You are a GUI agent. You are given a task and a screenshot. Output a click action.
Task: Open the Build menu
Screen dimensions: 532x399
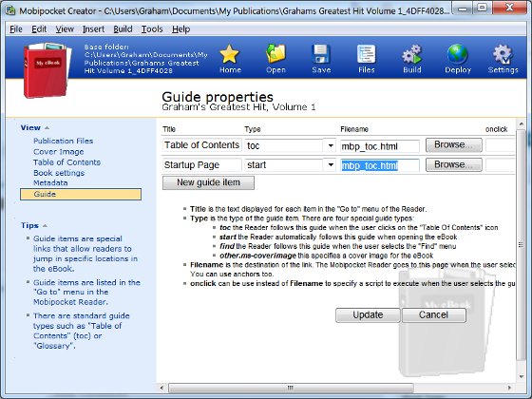tap(123, 29)
